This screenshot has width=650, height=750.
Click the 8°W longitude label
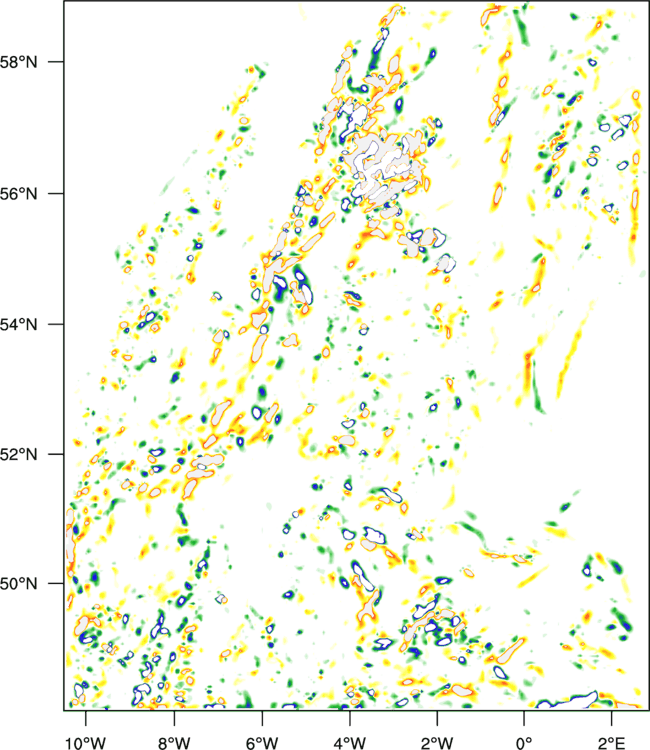click(x=174, y=743)
